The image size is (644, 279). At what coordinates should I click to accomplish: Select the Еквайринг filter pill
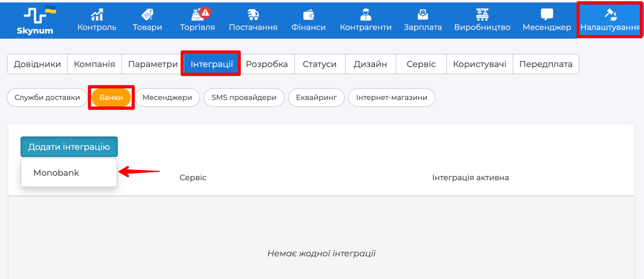point(316,97)
